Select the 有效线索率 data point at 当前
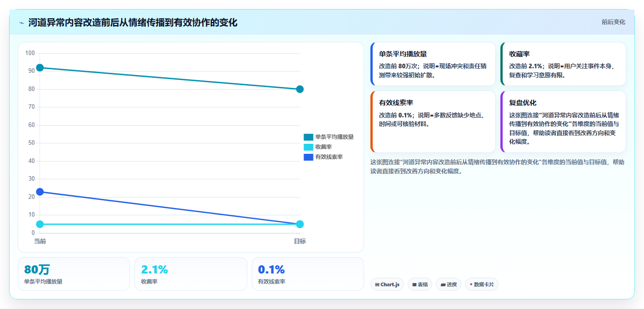This screenshot has width=644, height=309. (x=40, y=192)
